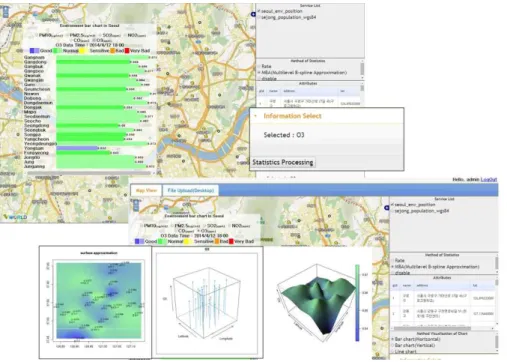The width and height of the screenshot is (507, 362).
Task: Toggle sejong_population_wgs84 in lower Service List
Action: coord(392,211)
